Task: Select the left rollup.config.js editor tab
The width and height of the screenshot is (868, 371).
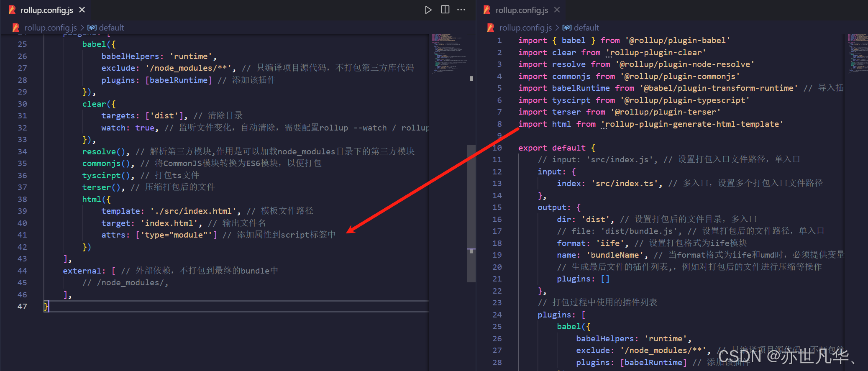Action: 47,10
